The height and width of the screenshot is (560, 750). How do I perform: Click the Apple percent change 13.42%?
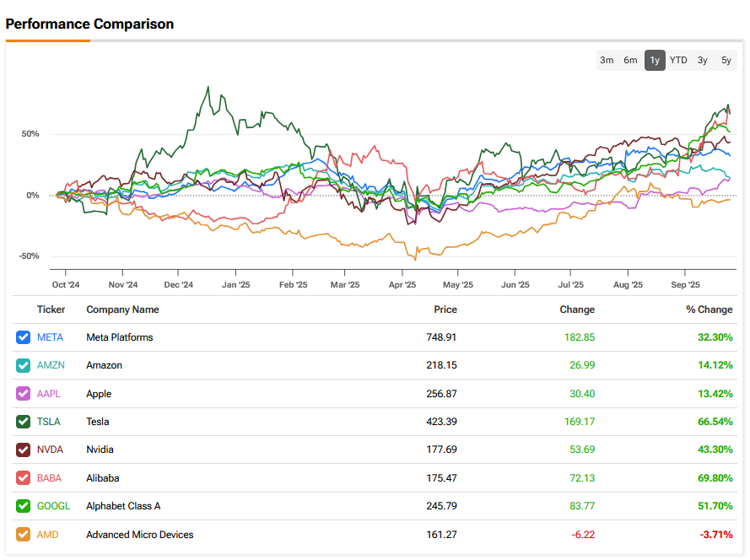tap(715, 394)
